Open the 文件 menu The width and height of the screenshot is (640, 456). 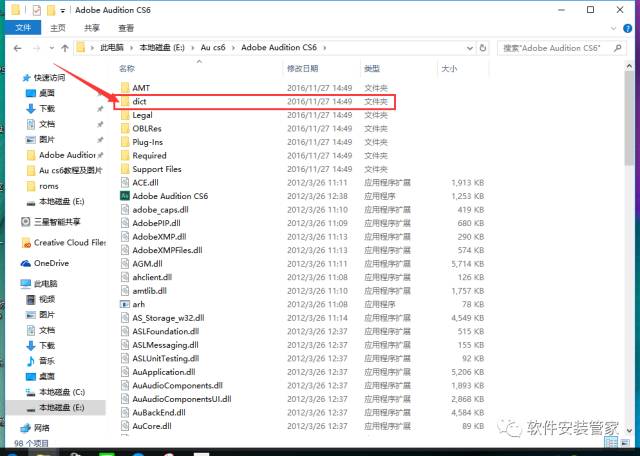pyautogui.click(x=22, y=28)
